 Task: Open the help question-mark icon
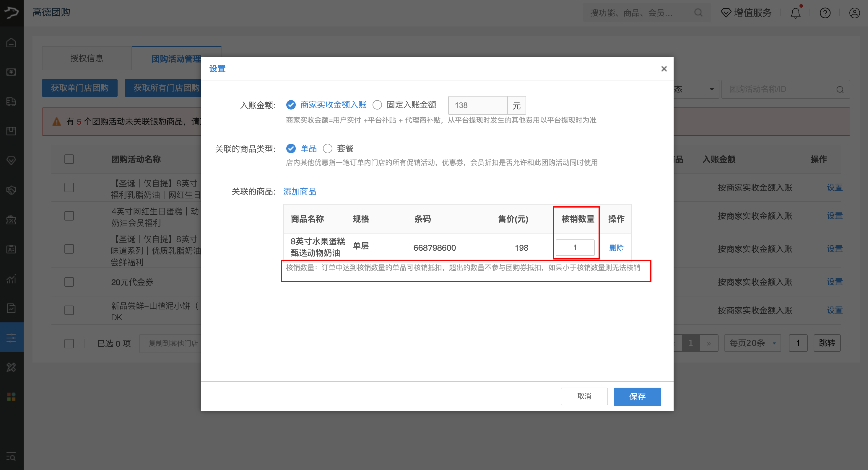coord(825,13)
